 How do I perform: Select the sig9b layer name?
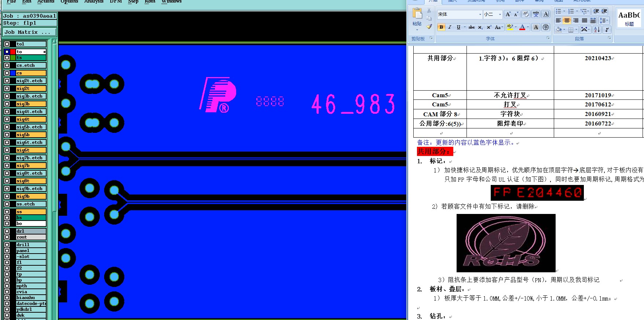click(31, 196)
